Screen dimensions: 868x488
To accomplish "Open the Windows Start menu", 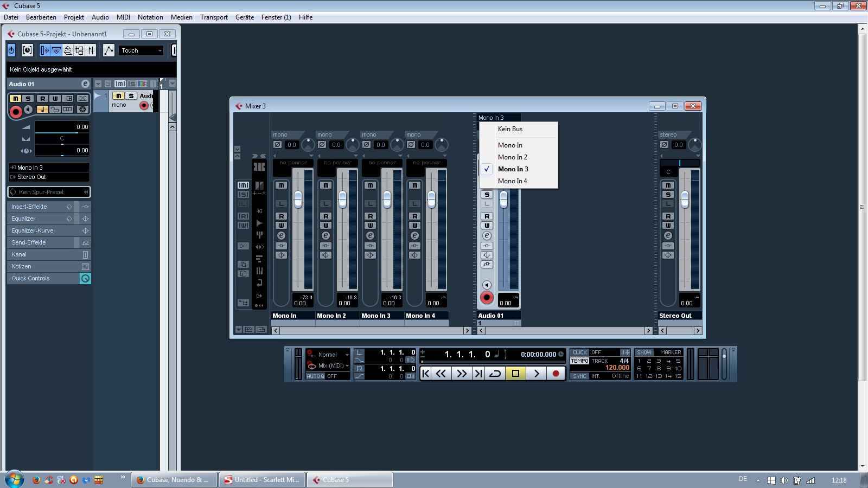I will tap(15, 479).
